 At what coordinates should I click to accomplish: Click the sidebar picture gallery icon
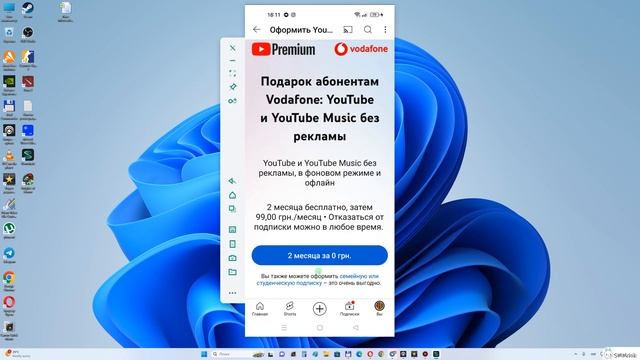(232, 229)
